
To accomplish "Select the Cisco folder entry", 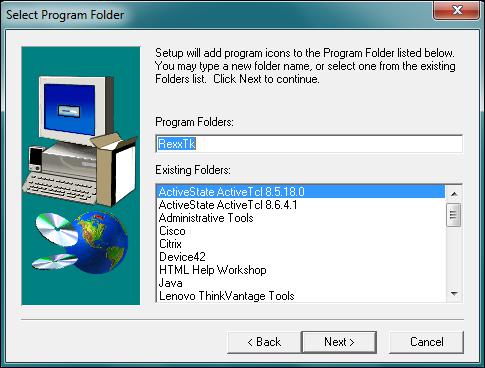I will [301, 231].
